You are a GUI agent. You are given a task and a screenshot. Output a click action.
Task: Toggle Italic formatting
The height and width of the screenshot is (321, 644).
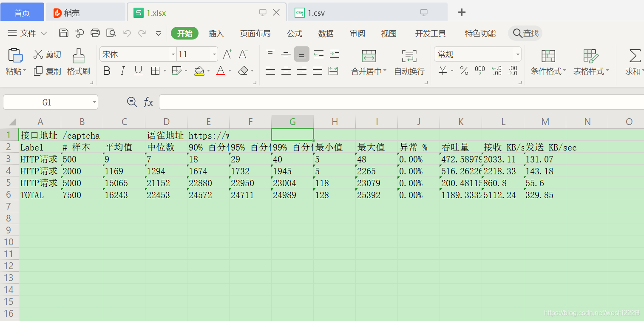coord(122,71)
